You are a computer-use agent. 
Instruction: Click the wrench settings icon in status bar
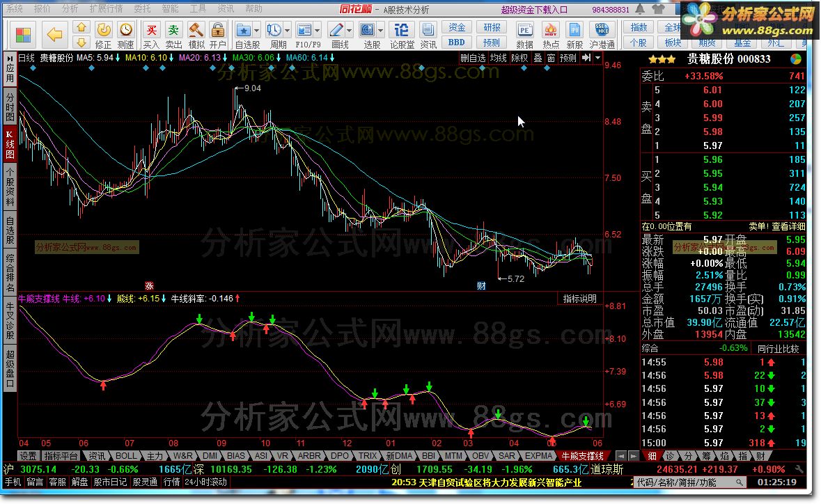pyautogui.click(x=799, y=469)
